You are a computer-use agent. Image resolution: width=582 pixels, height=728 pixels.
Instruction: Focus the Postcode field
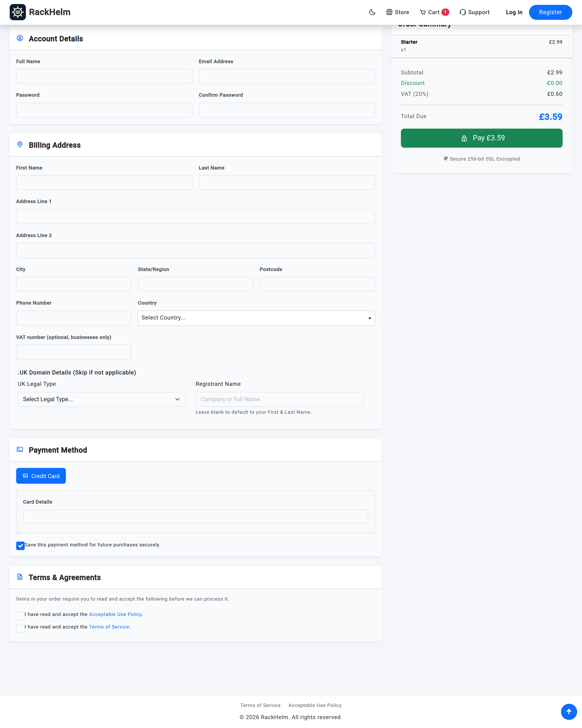(x=317, y=284)
